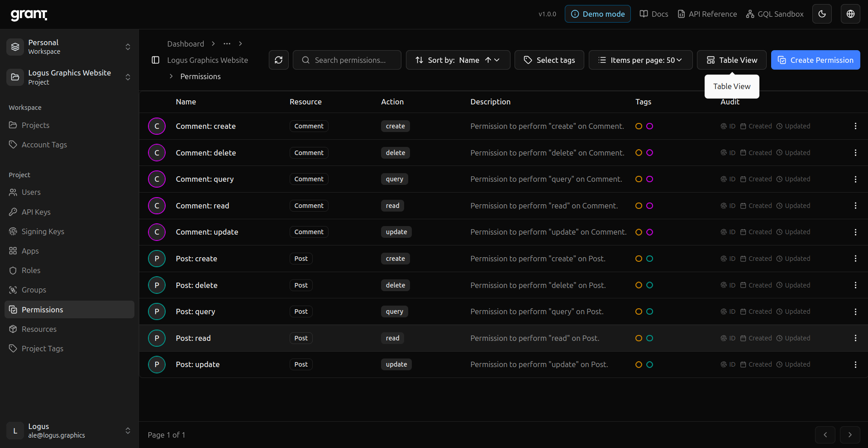The image size is (868, 448).
Task: Open the Logus Graphics Website project switcher
Action: coord(69,77)
